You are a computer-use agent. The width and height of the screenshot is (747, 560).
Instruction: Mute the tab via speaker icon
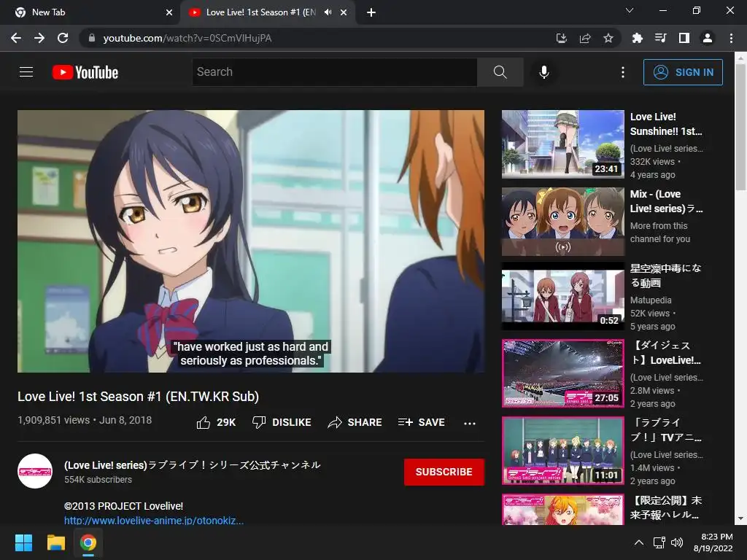pyautogui.click(x=328, y=12)
